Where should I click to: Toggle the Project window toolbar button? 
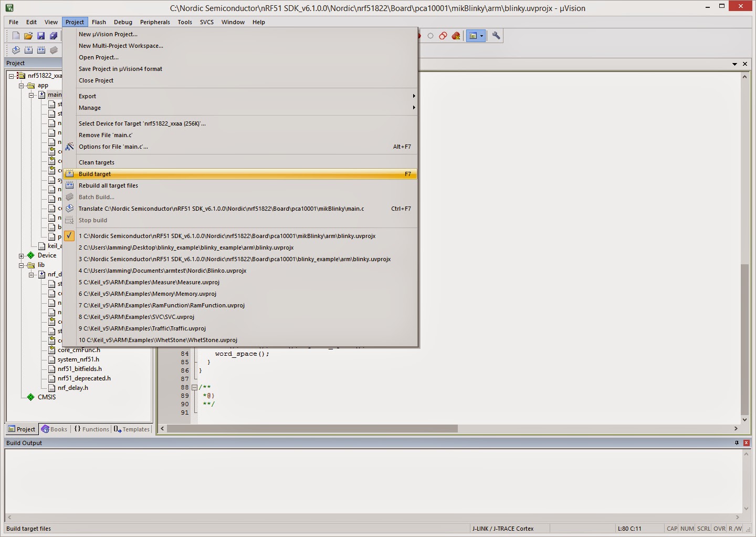(473, 36)
